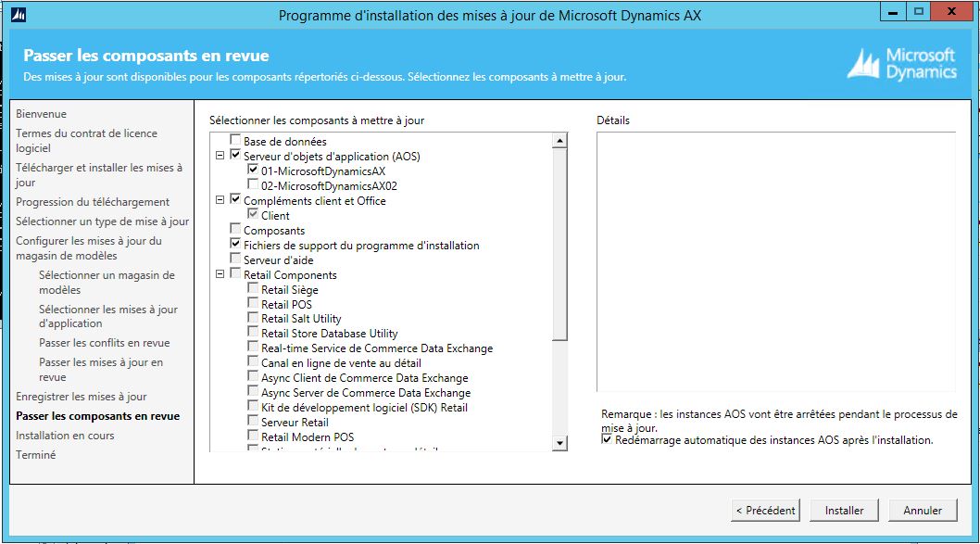Select Sélectionner les mises à jour d'application
980x544 pixels.
pos(108,316)
